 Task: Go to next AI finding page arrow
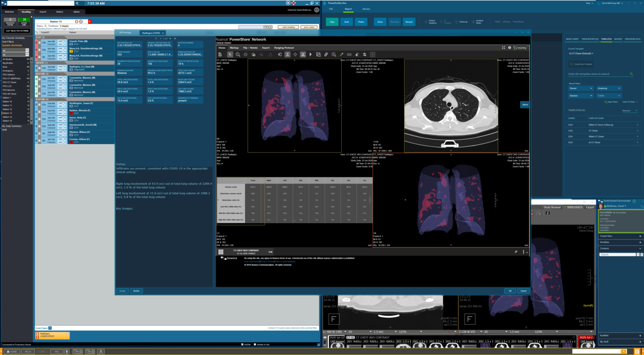point(170,39)
